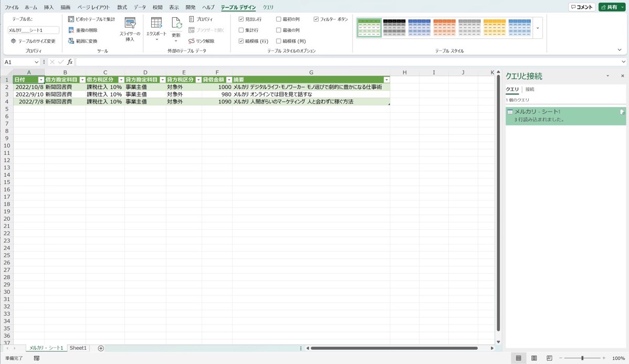Enable 縞模様 (列) checkbox
Image resolution: width=629 pixels, height=364 pixels.
tap(278, 41)
